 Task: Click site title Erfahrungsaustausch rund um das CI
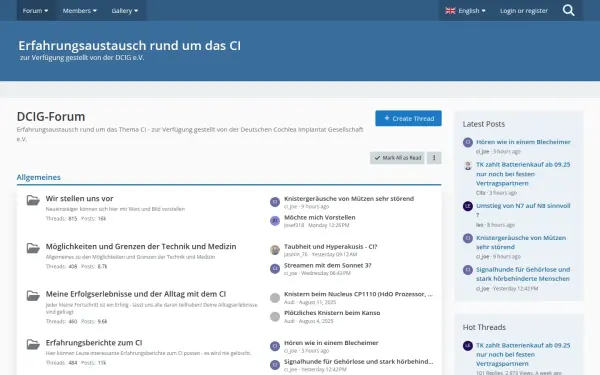point(130,46)
